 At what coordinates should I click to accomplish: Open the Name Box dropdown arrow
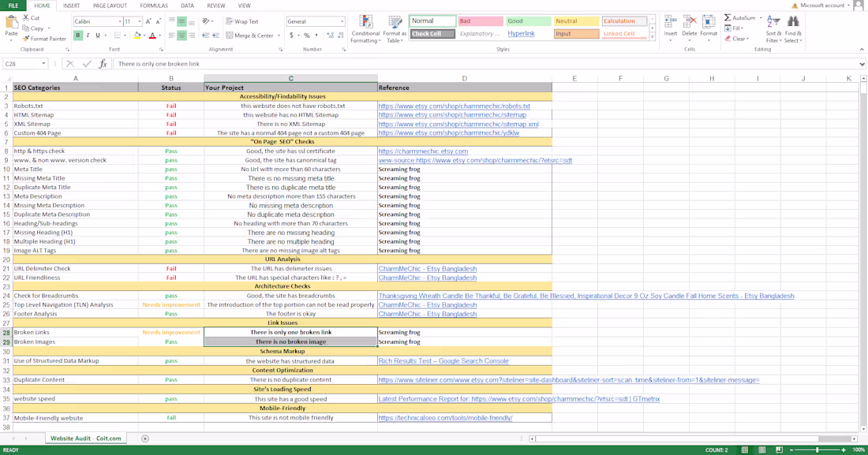[x=43, y=64]
